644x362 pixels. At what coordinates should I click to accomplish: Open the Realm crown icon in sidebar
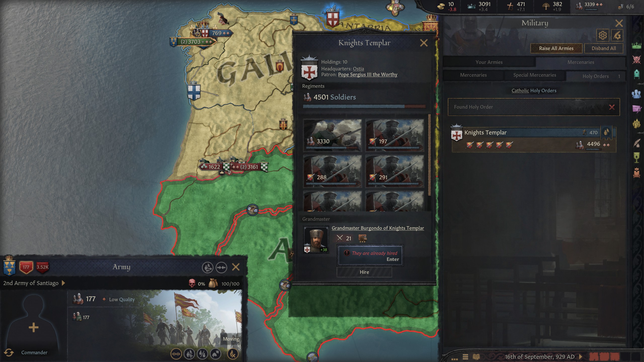pyautogui.click(x=636, y=46)
